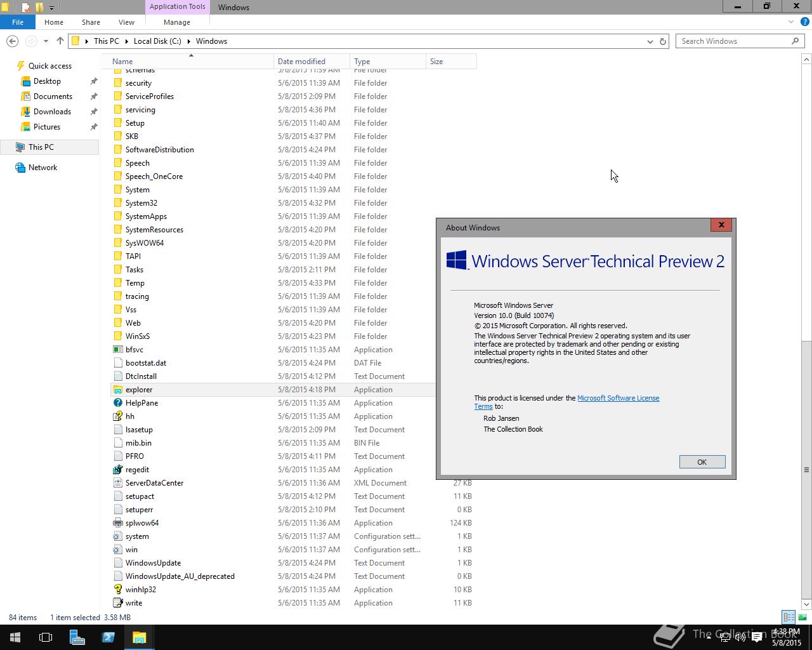Open the notifications action center icon
This screenshot has width=812, height=650.
[757, 638]
